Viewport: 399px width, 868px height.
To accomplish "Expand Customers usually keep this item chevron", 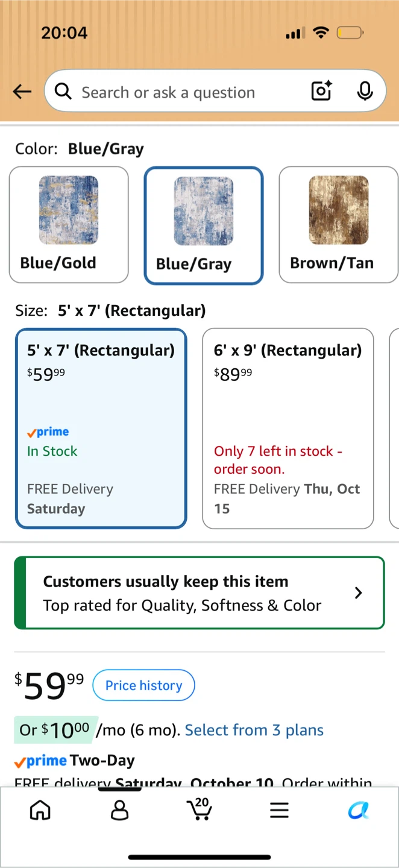I will pos(359,593).
